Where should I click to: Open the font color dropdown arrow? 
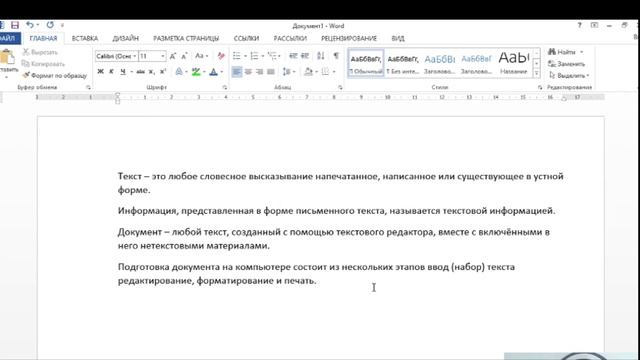click(x=222, y=72)
